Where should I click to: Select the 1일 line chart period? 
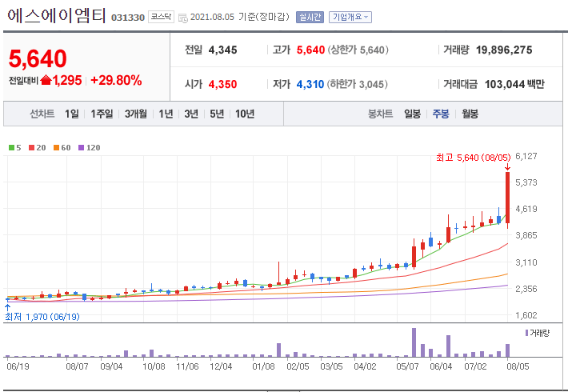tap(72, 114)
